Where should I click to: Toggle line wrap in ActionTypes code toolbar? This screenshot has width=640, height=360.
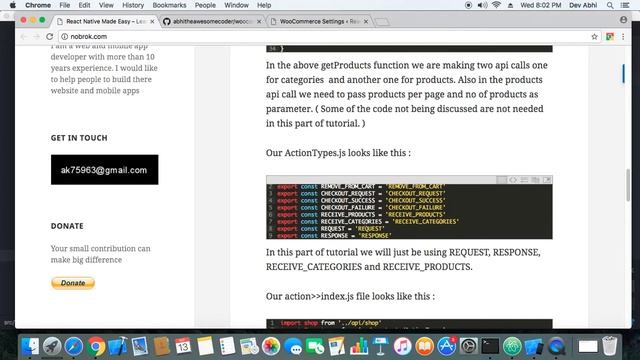point(524,180)
